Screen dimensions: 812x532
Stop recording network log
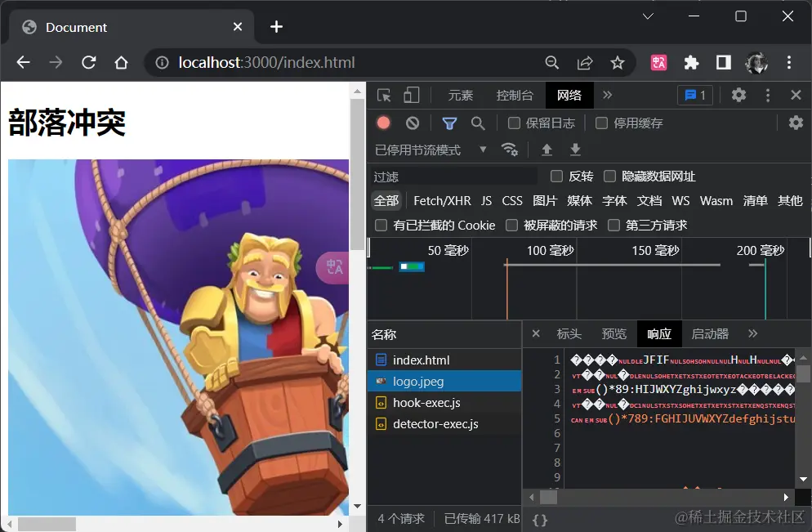383,123
